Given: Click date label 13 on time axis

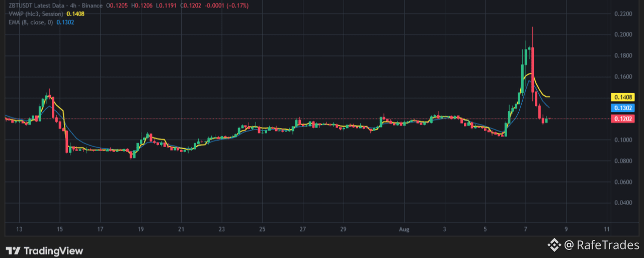Looking at the screenshot, I should (19, 229).
